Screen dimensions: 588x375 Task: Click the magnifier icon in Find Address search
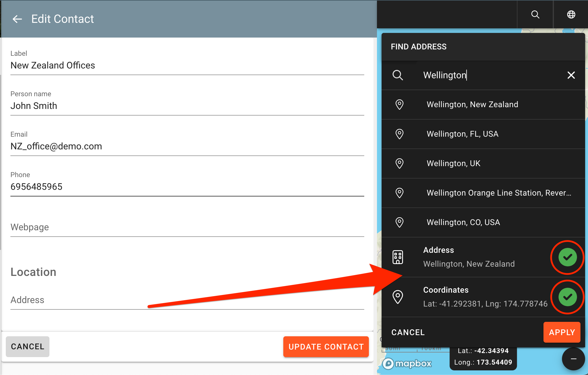coord(398,75)
